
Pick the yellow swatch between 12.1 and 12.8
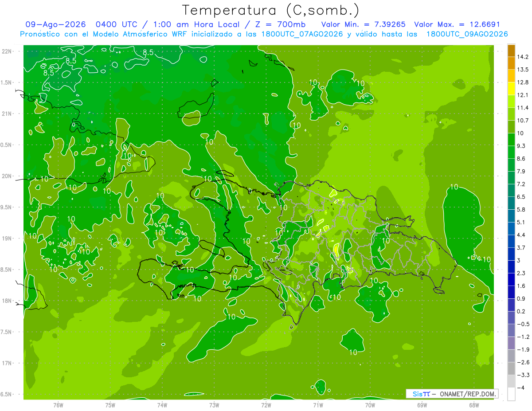(511, 89)
